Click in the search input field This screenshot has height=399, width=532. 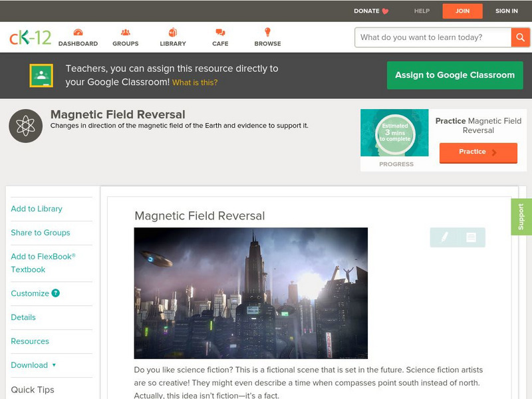coord(433,37)
